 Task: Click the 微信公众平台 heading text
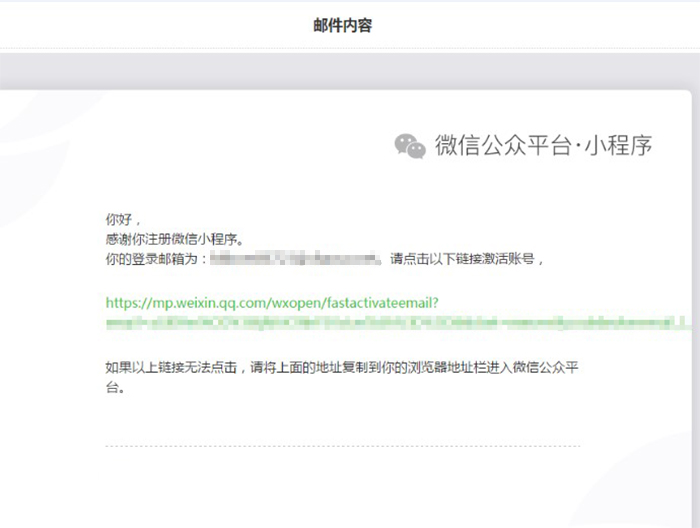click(x=500, y=146)
